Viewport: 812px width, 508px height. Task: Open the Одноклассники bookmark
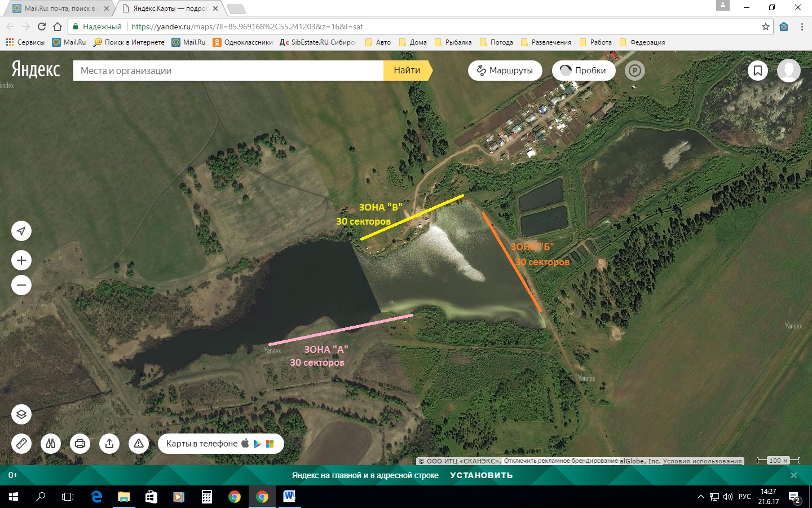coord(242,42)
